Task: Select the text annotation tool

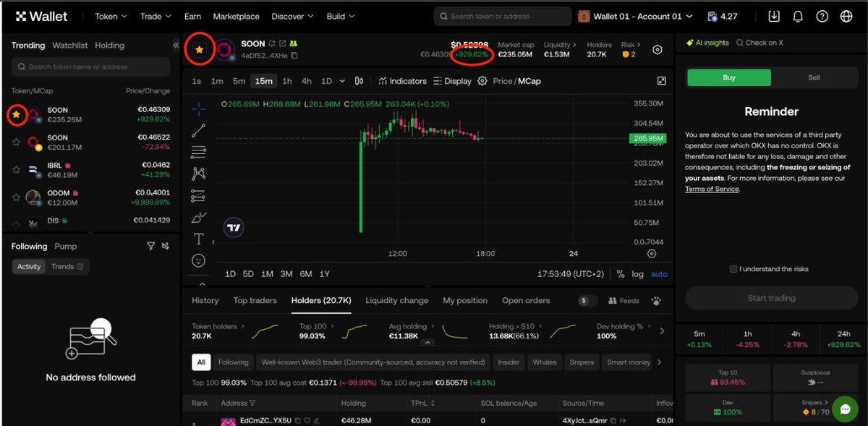Action: [198, 239]
